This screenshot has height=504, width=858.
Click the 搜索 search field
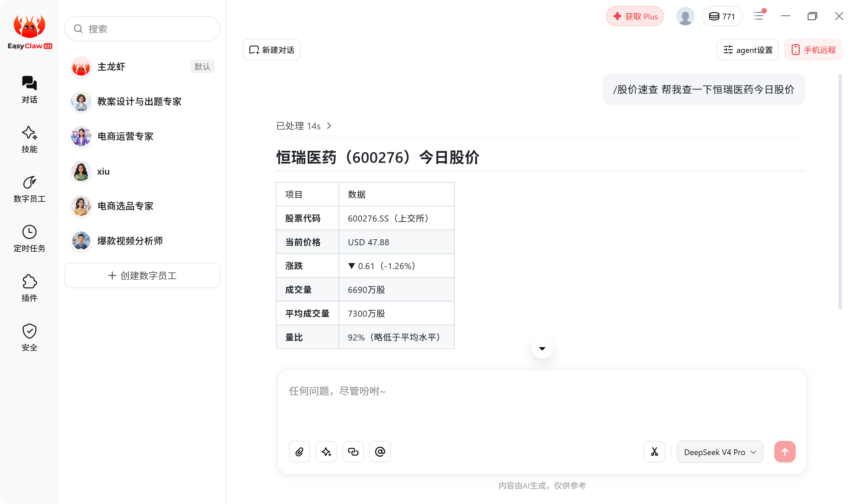tap(142, 28)
